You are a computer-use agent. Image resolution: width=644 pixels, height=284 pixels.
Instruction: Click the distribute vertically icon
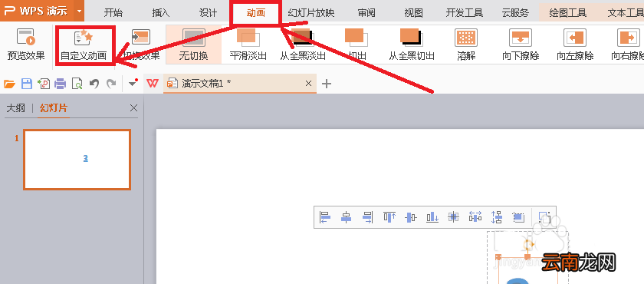pos(497,217)
